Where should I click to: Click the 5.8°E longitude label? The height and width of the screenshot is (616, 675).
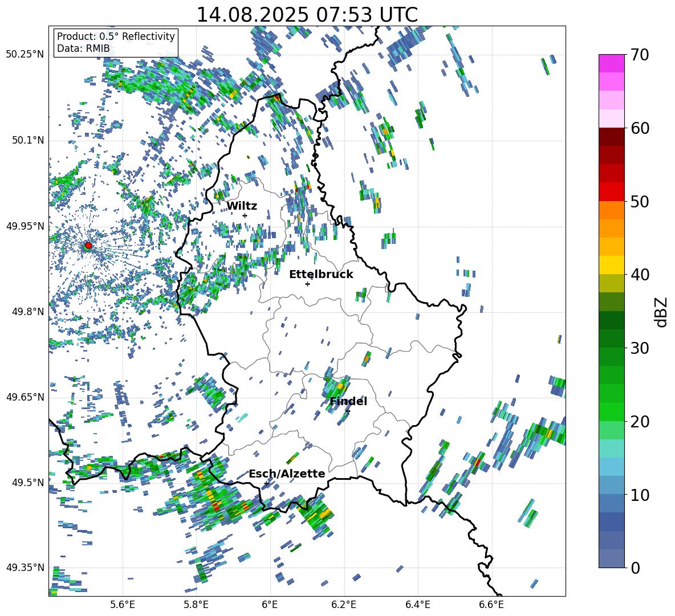click(x=196, y=605)
